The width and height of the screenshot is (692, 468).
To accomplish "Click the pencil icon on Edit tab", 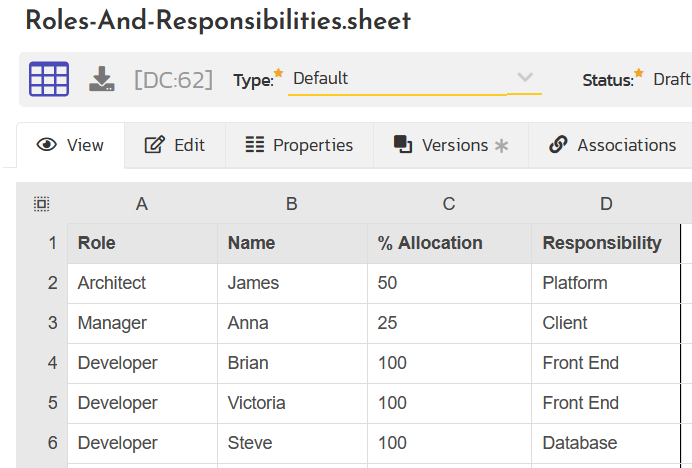I will [x=154, y=145].
